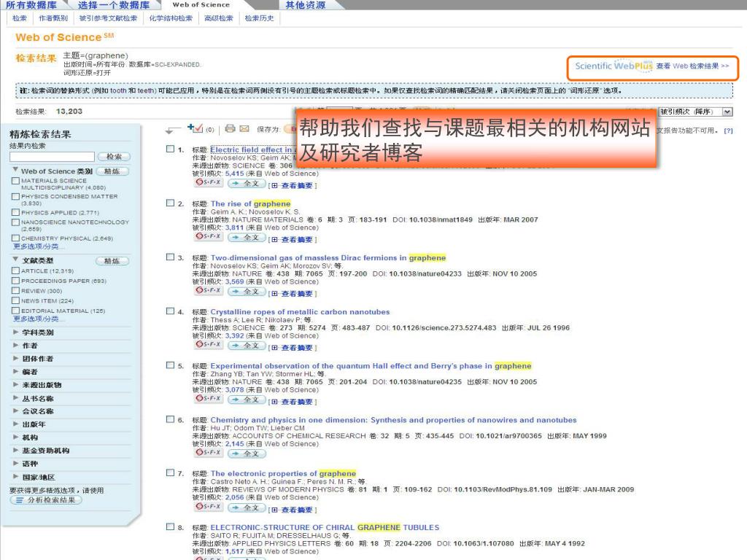Click 精炼 button for Web of Science categories
The width and height of the screenshot is (747, 560).
coord(113,171)
